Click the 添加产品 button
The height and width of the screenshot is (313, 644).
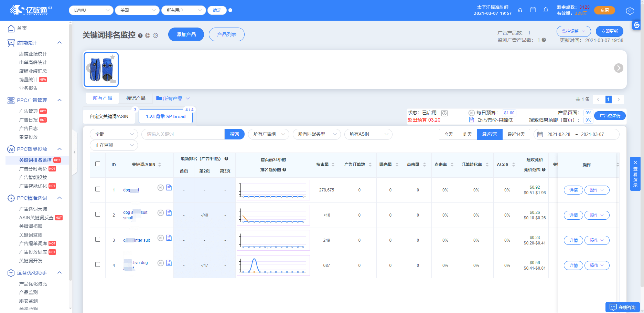[x=186, y=34]
